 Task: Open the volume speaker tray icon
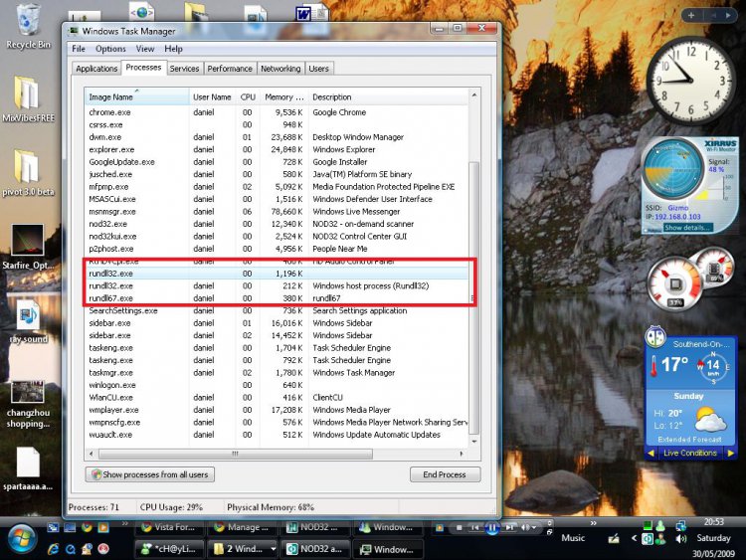pos(680,538)
